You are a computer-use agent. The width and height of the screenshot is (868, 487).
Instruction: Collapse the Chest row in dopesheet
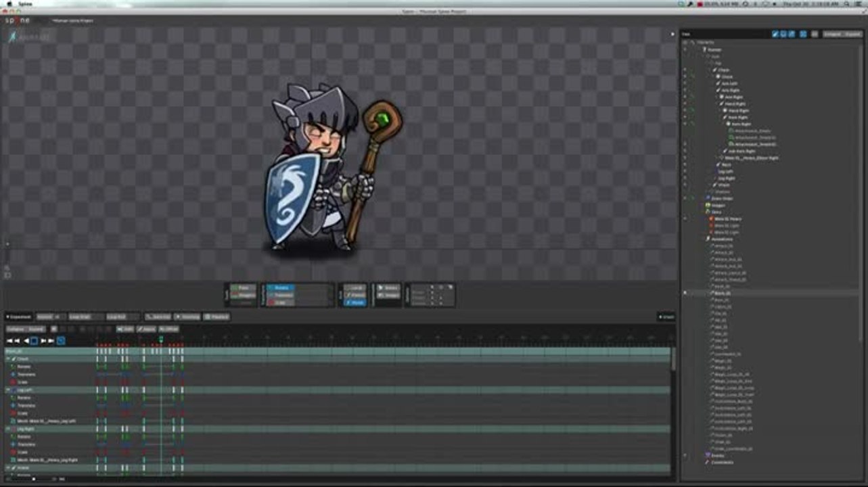[x=8, y=358]
